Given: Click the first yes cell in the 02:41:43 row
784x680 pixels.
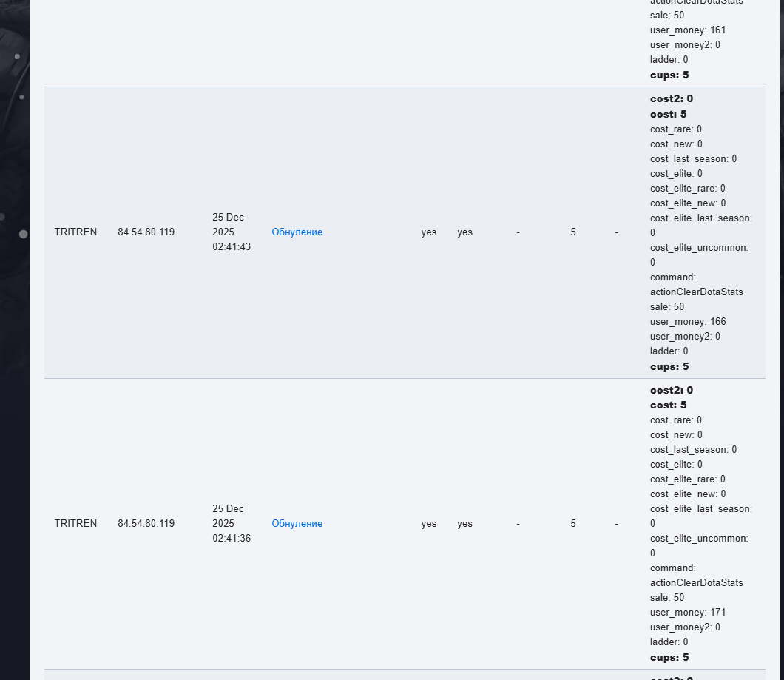Looking at the screenshot, I should pos(429,232).
